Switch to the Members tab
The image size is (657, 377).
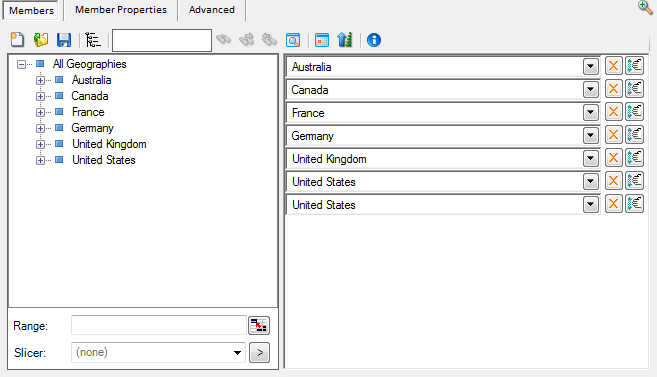31,10
